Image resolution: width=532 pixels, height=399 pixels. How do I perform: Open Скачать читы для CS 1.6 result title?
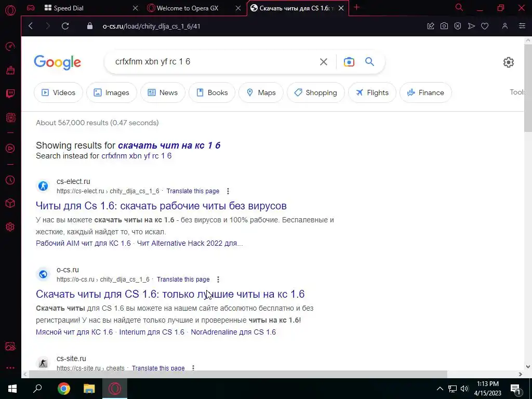(170, 294)
